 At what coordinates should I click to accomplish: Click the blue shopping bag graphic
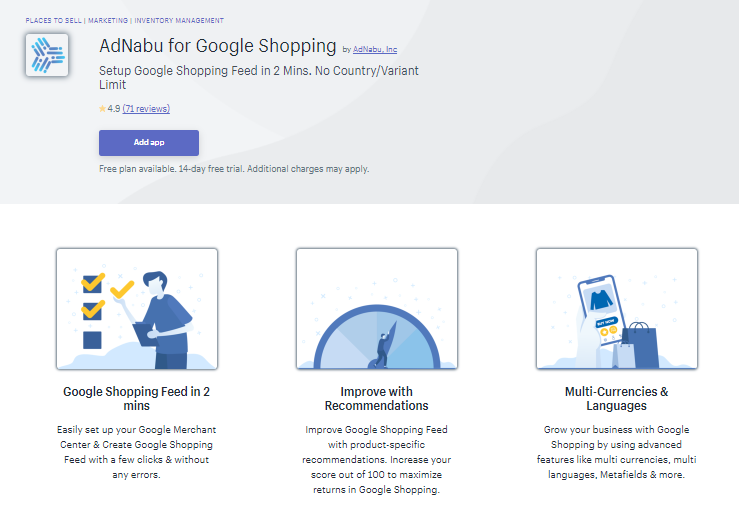click(x=640, y=346)
